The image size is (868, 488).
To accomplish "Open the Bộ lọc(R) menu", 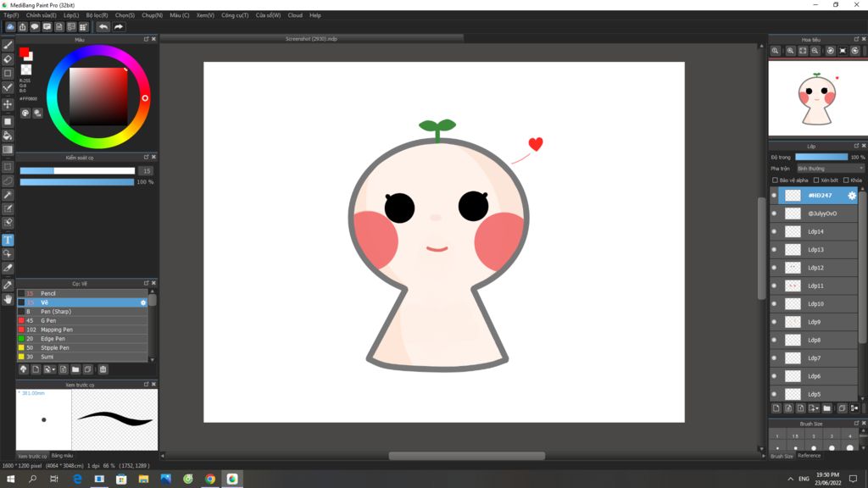I will (97, 15).
